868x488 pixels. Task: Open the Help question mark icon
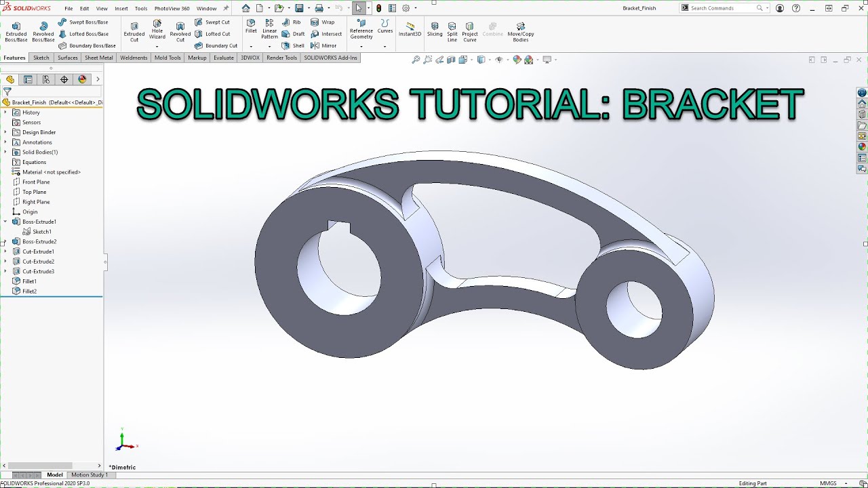click(795, 8)
